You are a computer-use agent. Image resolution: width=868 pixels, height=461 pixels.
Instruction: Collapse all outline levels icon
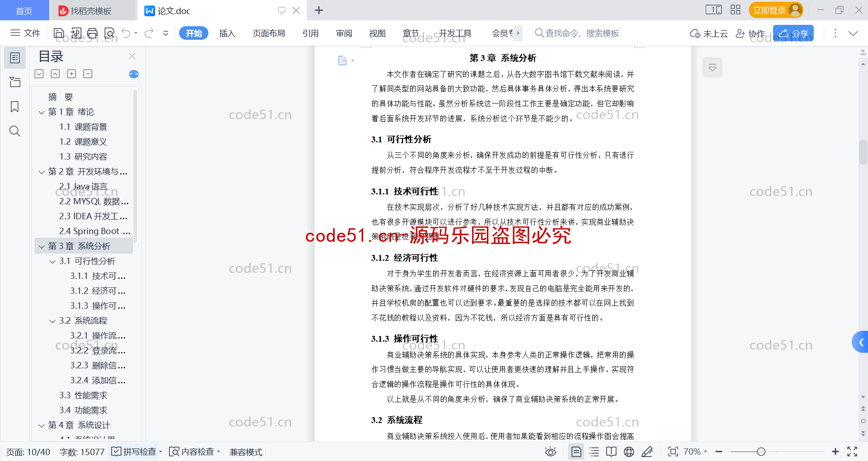(39, 74)
